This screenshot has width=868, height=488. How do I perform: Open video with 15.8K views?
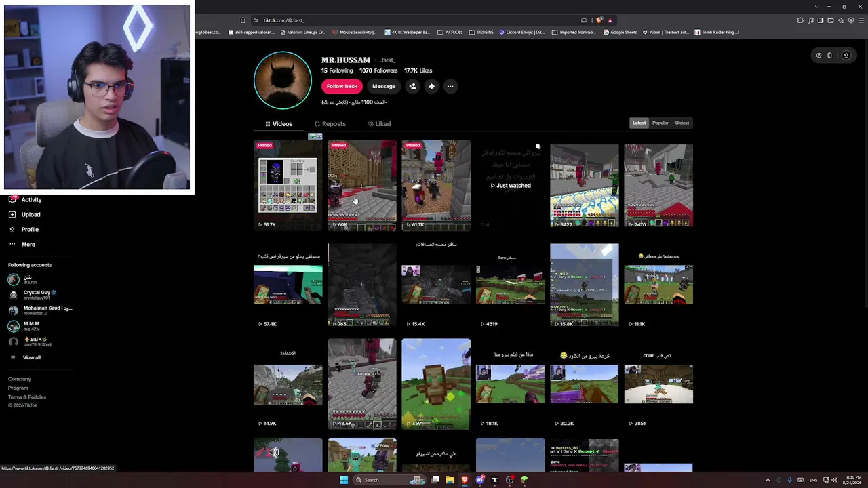585,285
